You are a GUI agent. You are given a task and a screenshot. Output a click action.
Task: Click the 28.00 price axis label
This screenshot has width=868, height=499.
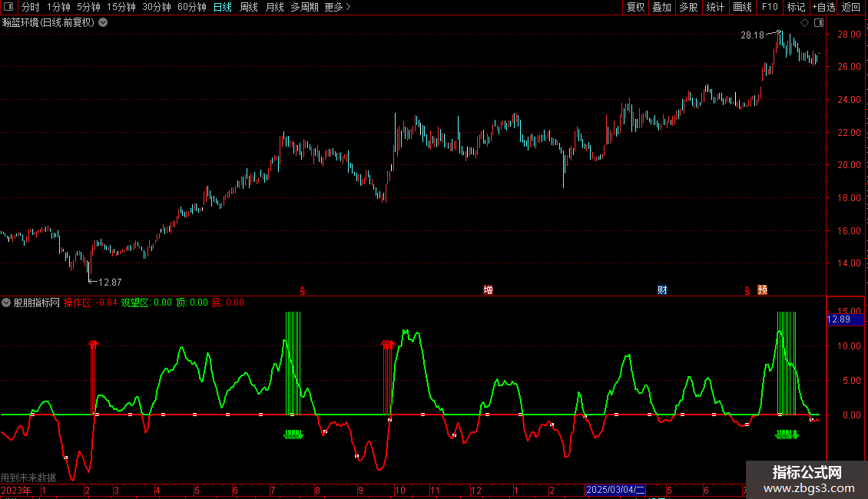pos(849,35)
